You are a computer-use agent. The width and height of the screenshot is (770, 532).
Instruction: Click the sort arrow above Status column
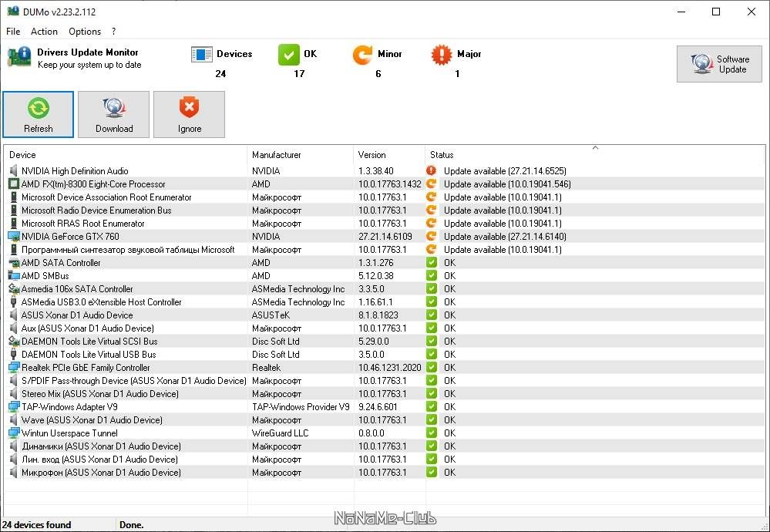point(595,147)
